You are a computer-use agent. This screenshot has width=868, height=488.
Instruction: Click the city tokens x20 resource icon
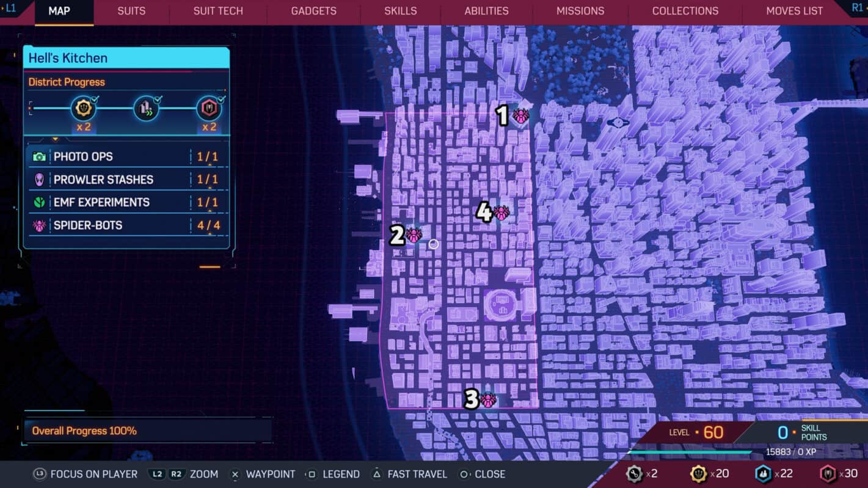pyautogui.click(x=699, y=473)
